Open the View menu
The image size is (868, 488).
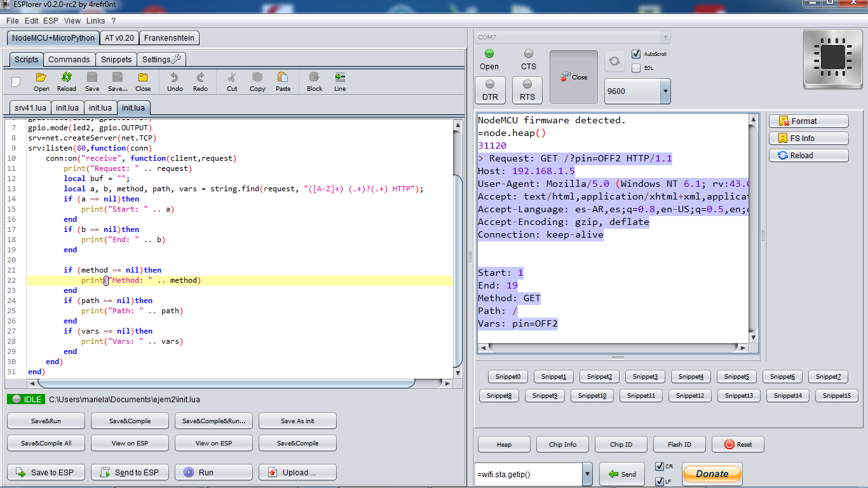[72, 21]
